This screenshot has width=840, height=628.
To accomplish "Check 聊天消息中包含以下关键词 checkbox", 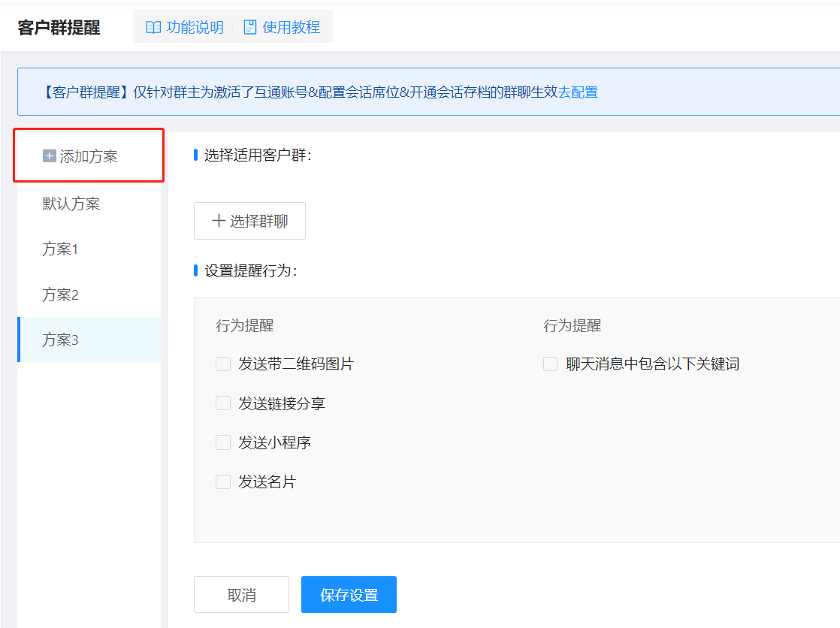I will (x=550, y=364).
